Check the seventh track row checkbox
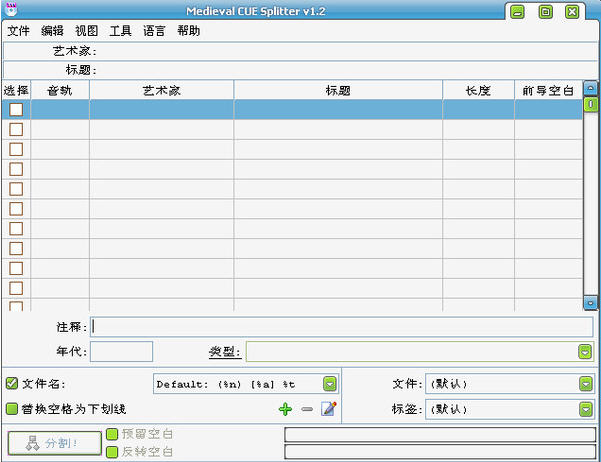601x462 pixels. (x=16, y=229)
